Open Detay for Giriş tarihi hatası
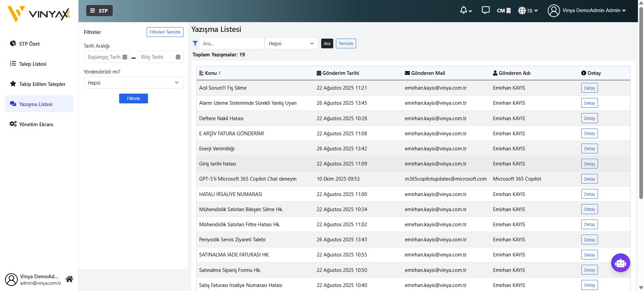The height and width of the screenshot is (291, 644). (590, 164)
